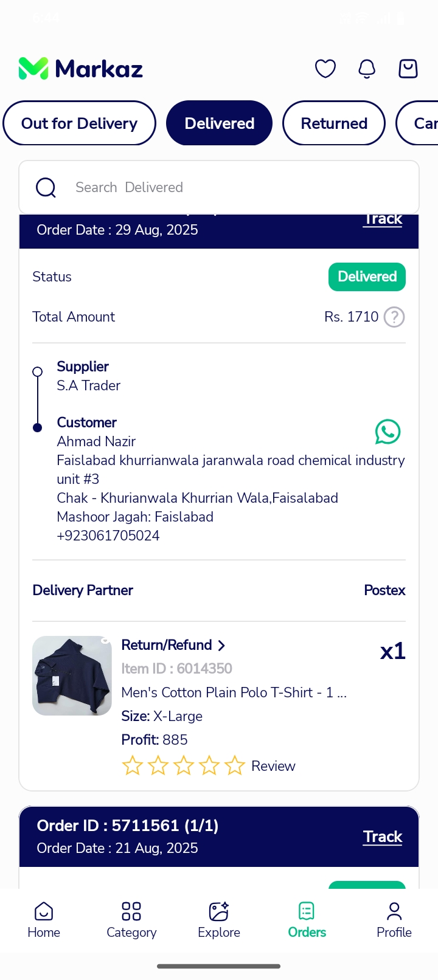Click the Review link beside stars

(273, 766)
